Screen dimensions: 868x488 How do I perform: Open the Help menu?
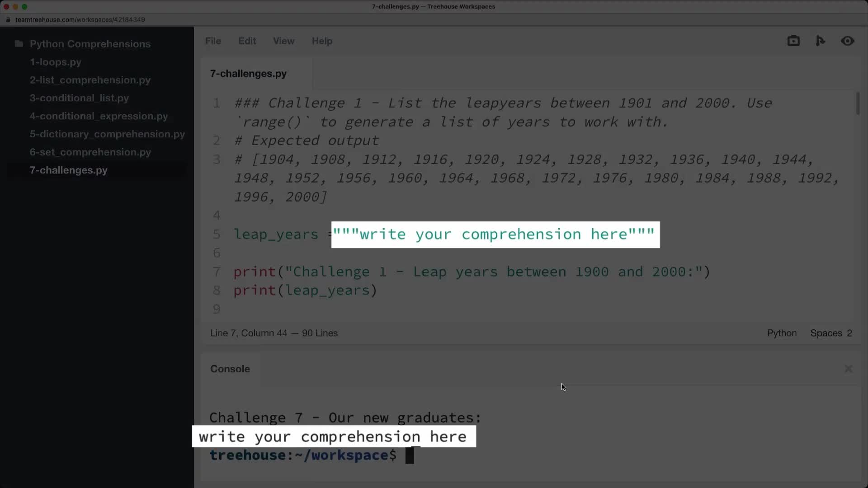tap(322, 41)
